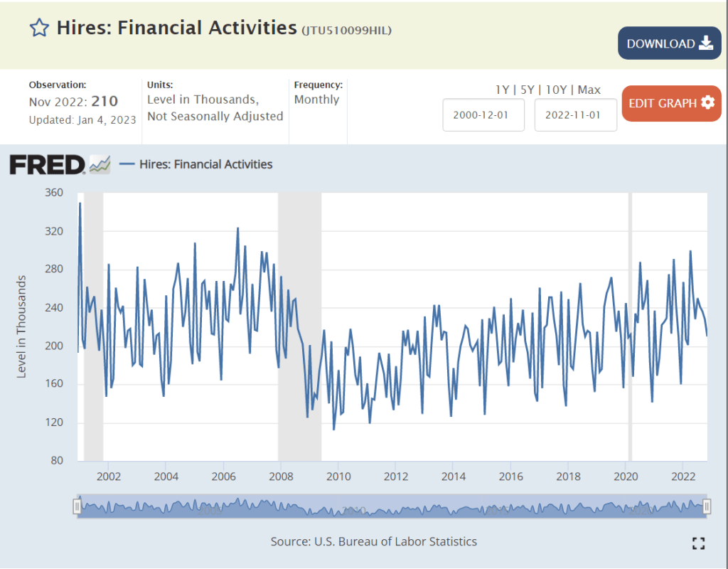
Task: Switch to the 10Y time range
Action: point(557,90)
